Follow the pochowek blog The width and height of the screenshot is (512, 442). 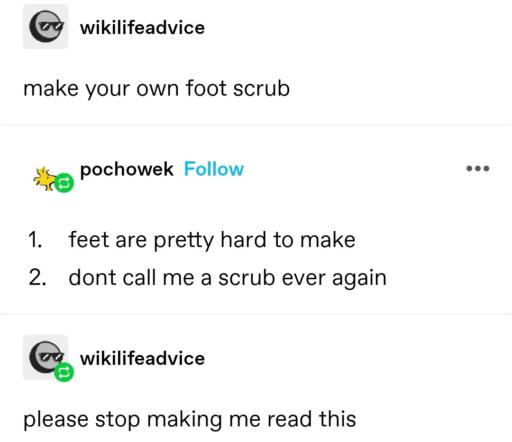point(214,169)
